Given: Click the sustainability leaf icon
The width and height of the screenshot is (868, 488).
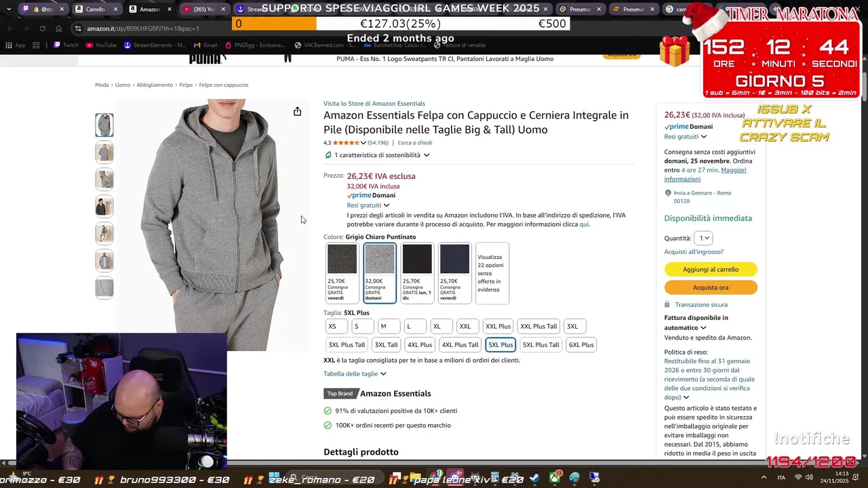Looking at the screenshot, I should pos(328,155).
